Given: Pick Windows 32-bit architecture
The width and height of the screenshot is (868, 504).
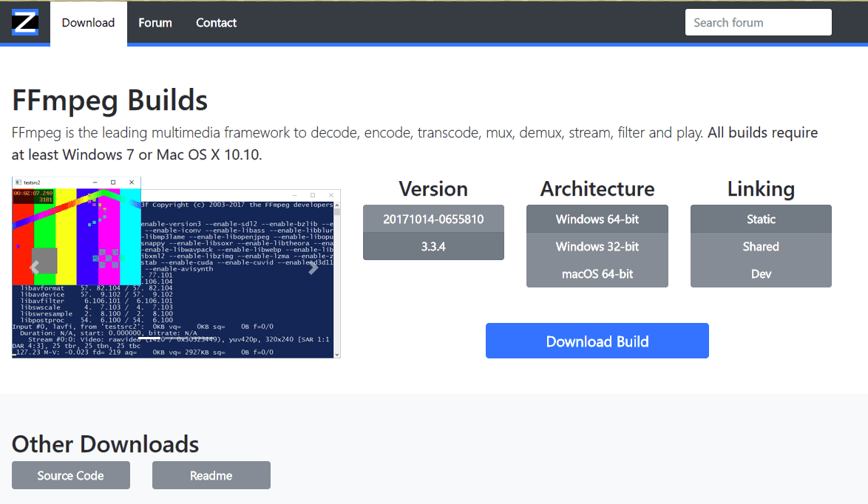Looking at the screenshot, I should pos(597,246).
